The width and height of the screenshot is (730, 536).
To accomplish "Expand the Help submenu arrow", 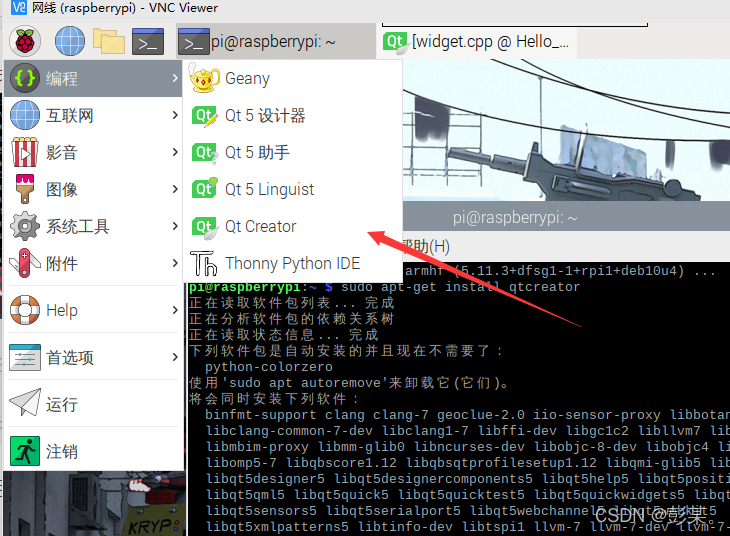I will point(175,310).
